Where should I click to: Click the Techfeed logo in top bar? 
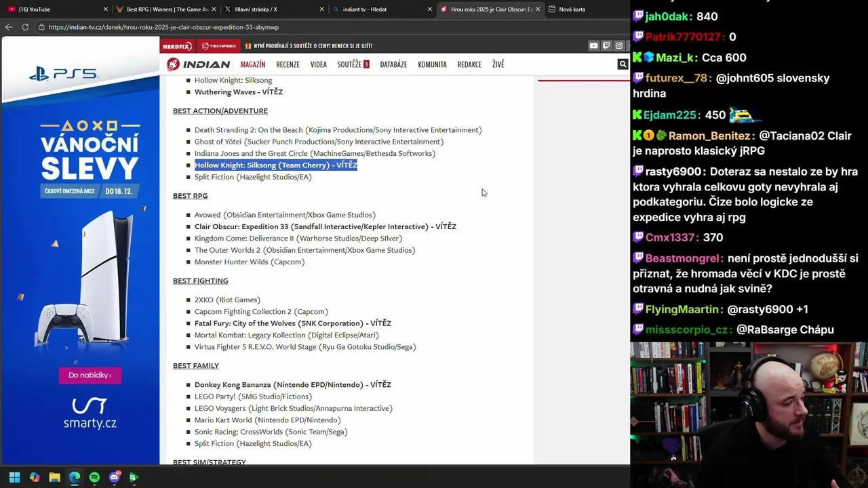218,46
